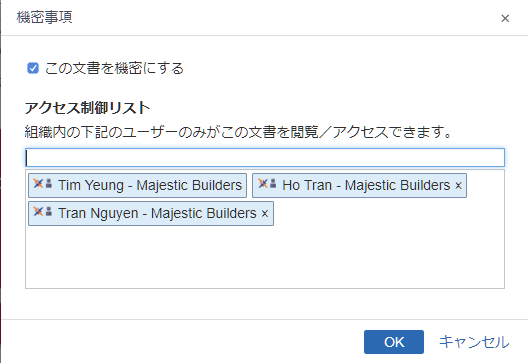Click the キャンセル link

pos(474,342)
